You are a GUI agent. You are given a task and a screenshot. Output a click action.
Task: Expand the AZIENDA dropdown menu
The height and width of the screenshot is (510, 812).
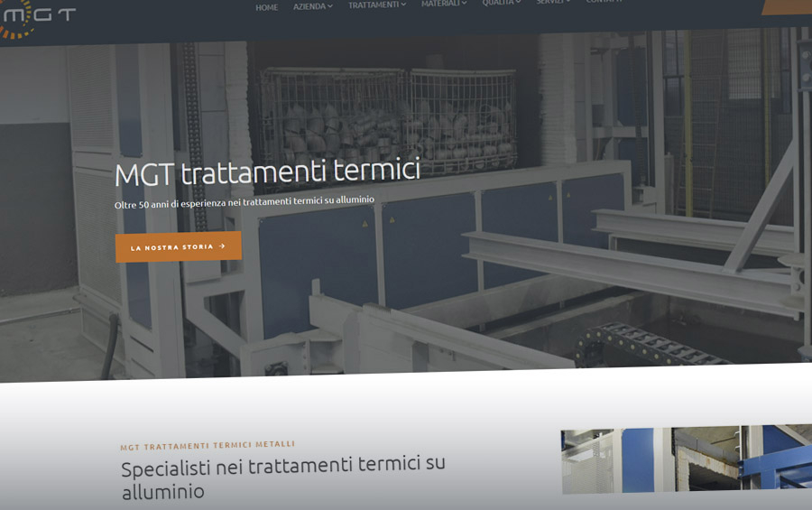313,6
